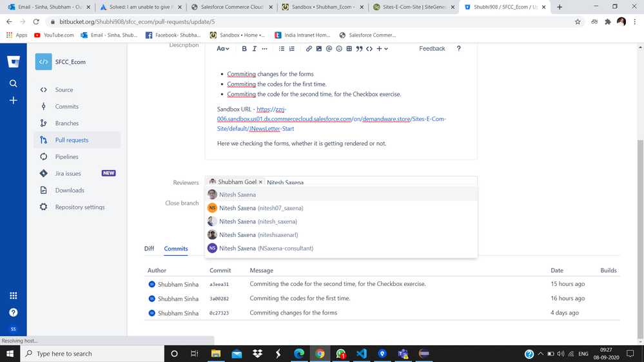The image size is (644, 362).
Task: Click the Feedback button in editor
Action: click(x=432, y=48)
